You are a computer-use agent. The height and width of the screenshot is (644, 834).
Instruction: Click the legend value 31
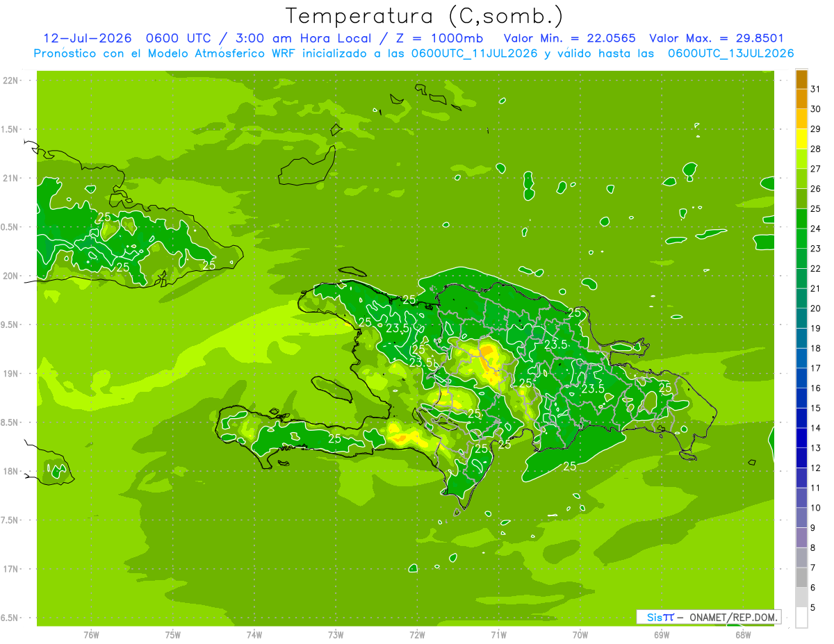click(x=816, y=89)
